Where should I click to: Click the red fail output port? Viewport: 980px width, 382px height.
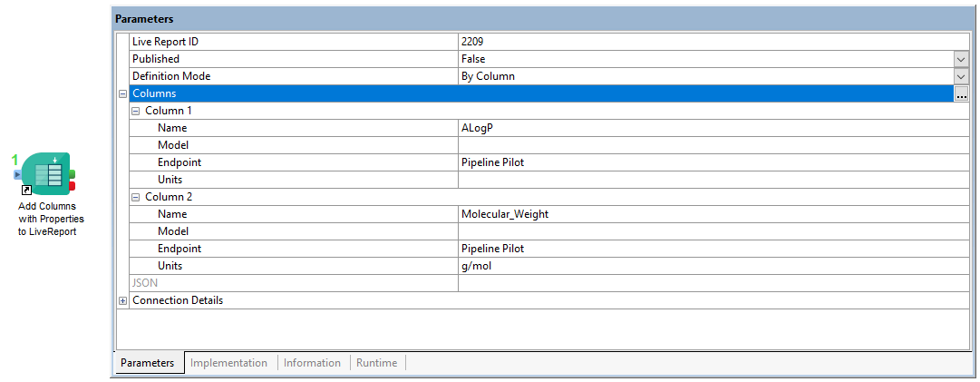72,186
